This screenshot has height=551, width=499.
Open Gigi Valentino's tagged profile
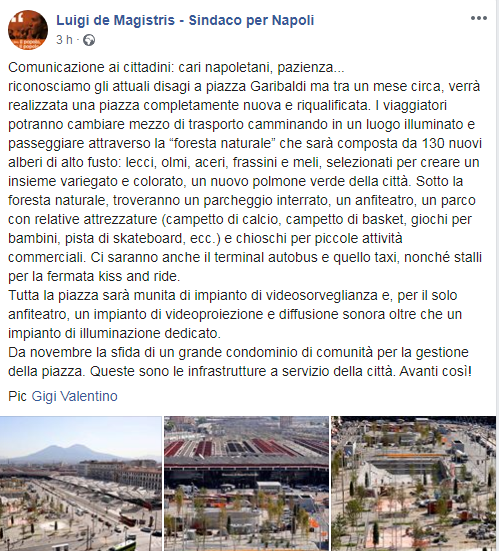coord(74,396)
